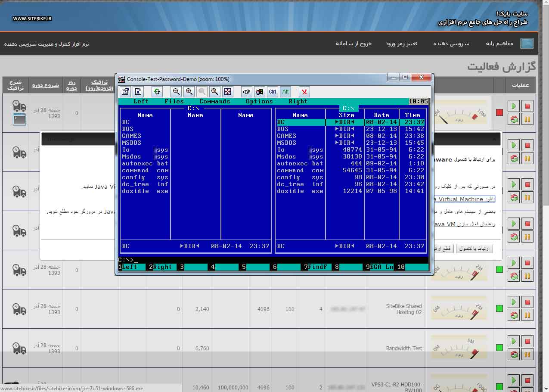Open the Options menu in DOS commander
549x392 pixels.
[x=259, y=101]
